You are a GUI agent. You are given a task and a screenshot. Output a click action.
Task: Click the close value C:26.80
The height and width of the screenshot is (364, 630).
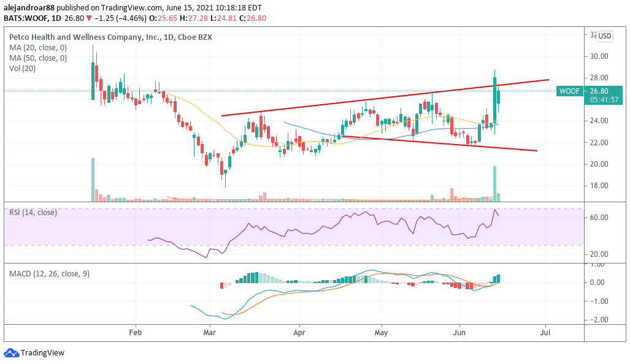[x=253, y=18]
